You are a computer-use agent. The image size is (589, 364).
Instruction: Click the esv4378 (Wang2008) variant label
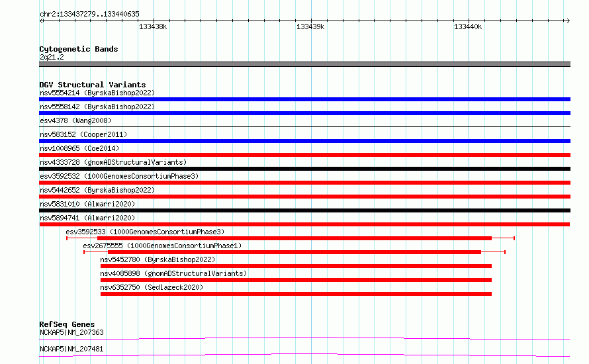pos(75,120)
